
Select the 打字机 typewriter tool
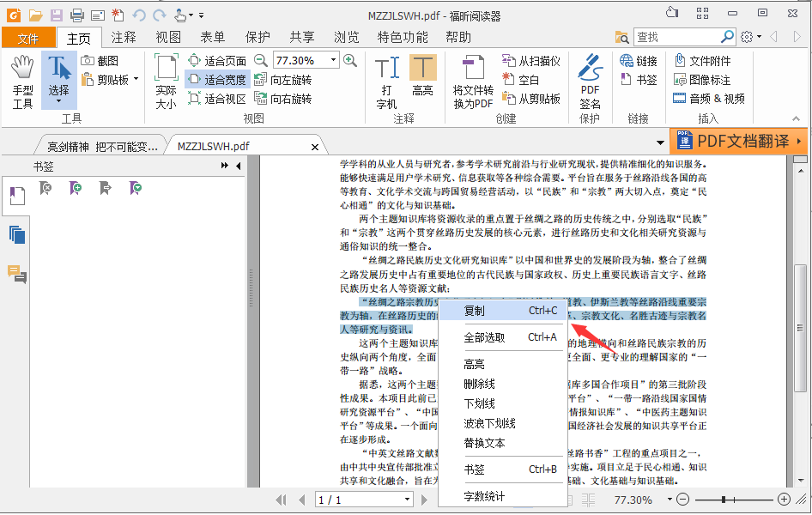click(x=385, y=77)
